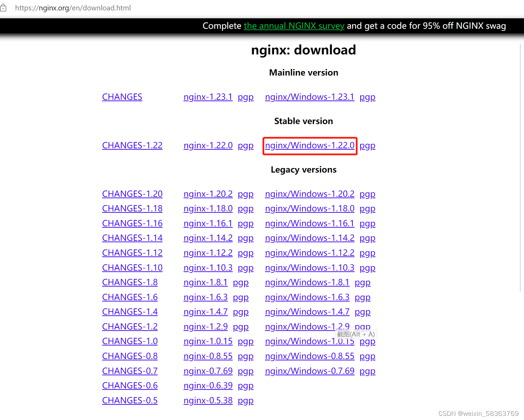
Task: Open CHANGES-1.18 changelog
Action: [132, 208]
